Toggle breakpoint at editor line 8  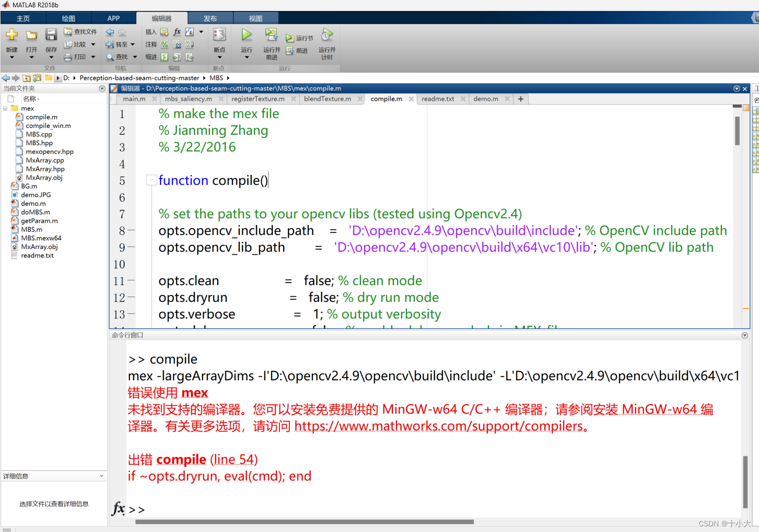[x=131, y=230]
